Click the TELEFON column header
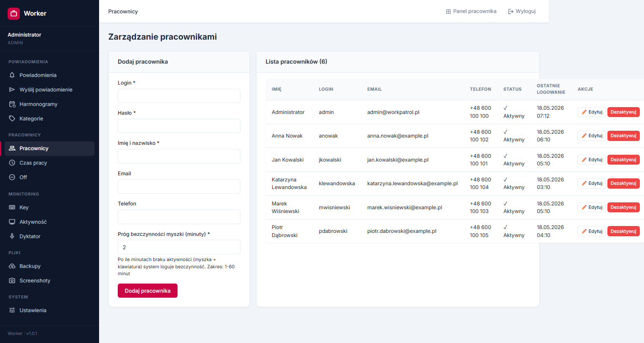The height and width of the screenshot is (343, 644). point(481,89)
